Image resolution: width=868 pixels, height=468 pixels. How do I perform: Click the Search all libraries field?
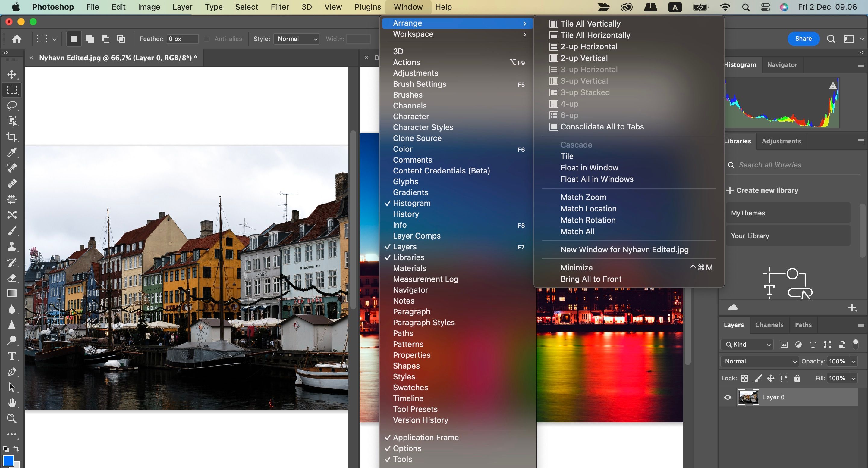coord(770,165)
